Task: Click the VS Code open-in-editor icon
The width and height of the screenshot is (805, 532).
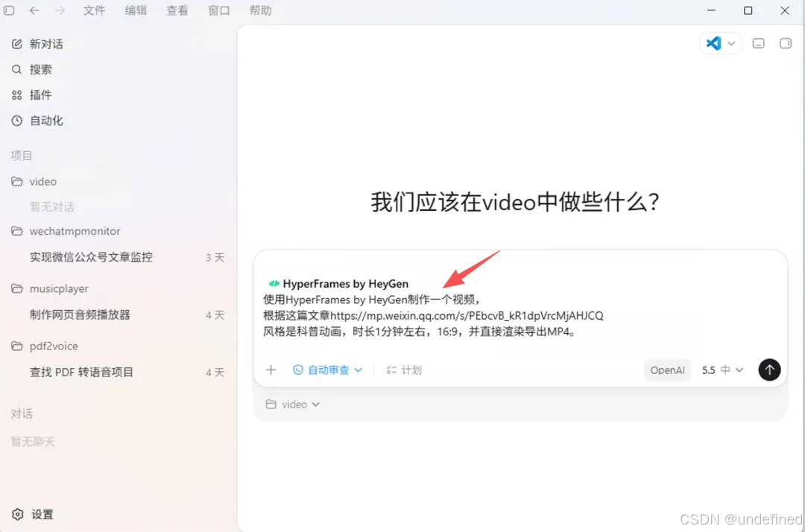Action: click(x=713, y=43)
